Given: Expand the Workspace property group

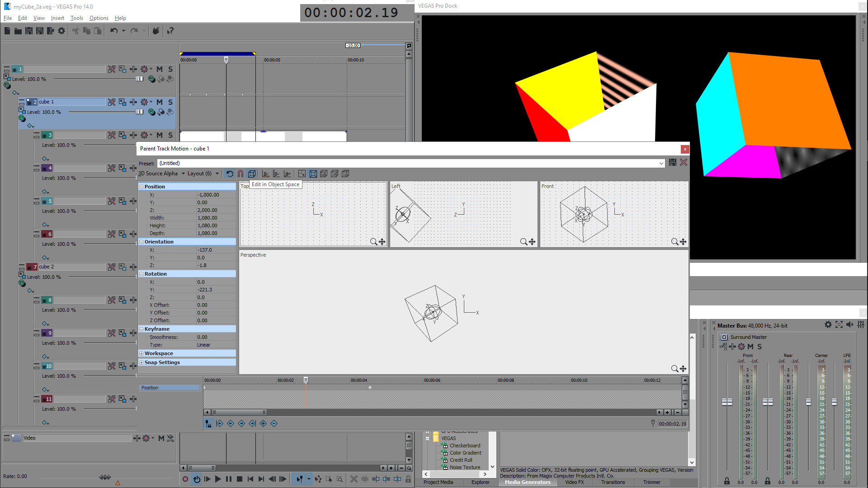Looking at the screenshot, I should point(142,353).
